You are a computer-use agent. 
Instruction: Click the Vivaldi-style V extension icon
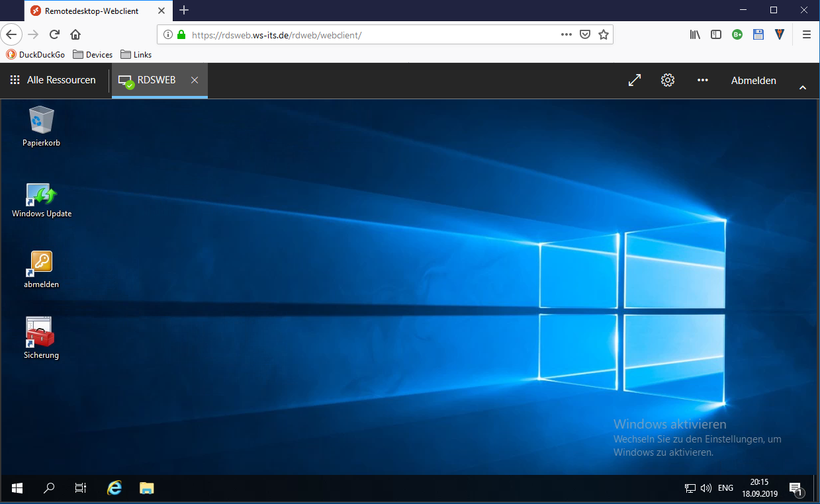click(780, 35)
